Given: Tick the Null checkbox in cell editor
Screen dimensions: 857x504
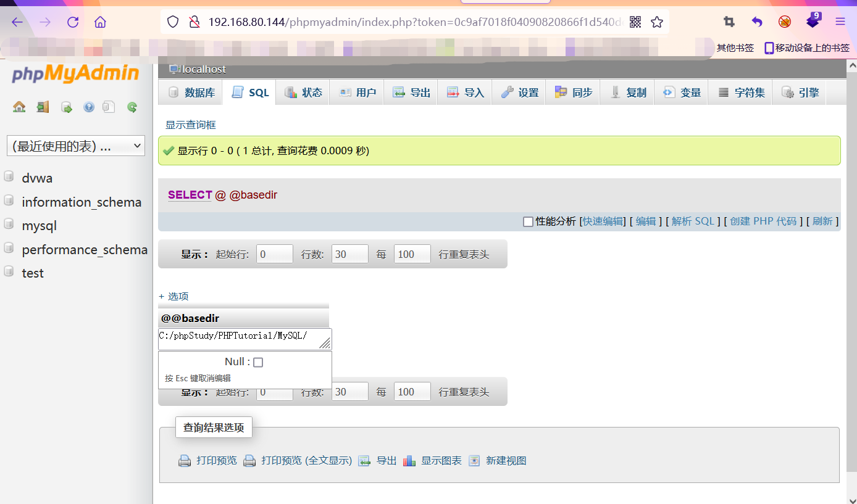Looking at the screenshot, I should 258,362.
